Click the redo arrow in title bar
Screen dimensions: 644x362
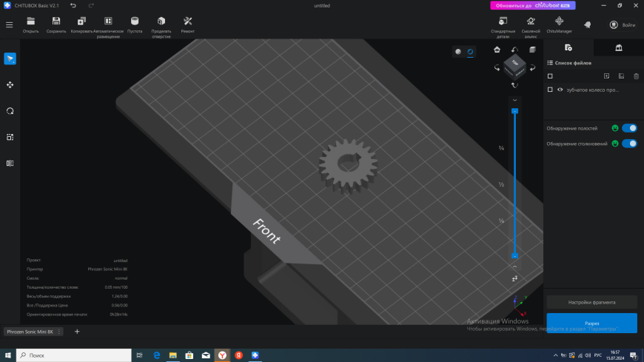coord(91,5)
